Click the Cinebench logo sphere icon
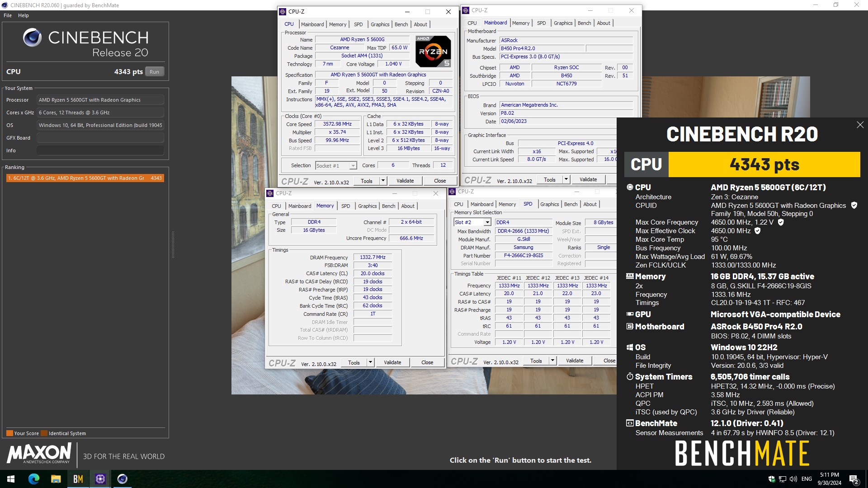The width and height of the screenshot is (868, 488). tap(32, 38)
